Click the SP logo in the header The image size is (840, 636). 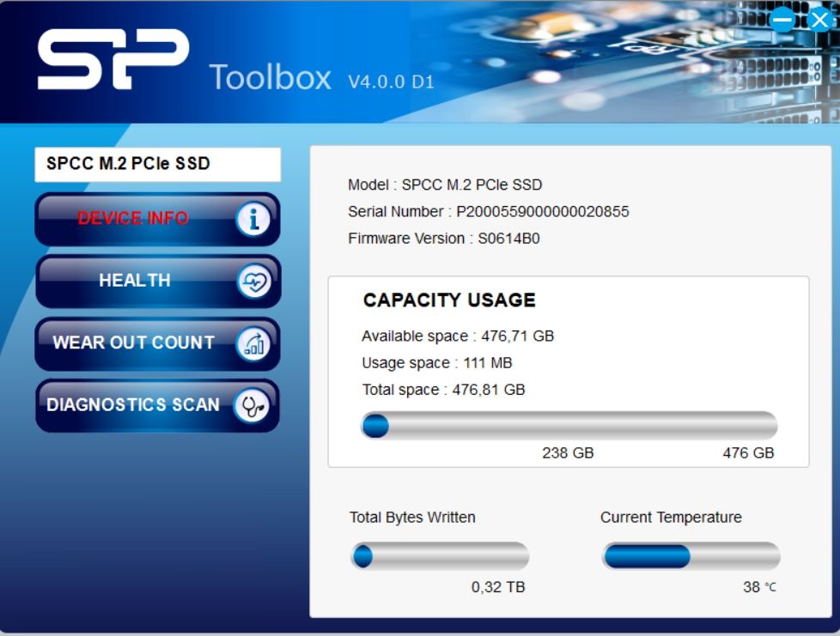pos(113,59)
